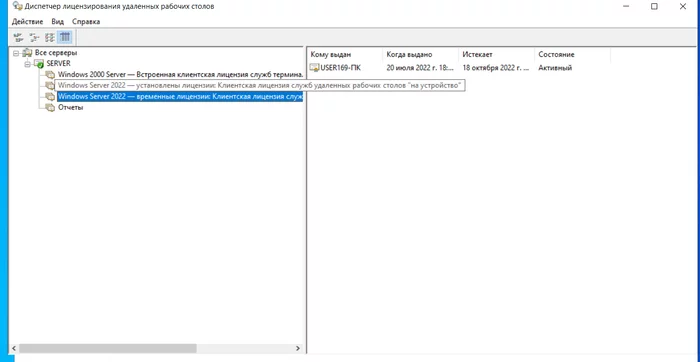Click the tree pane horizontal scrollbar thumb
The width and height of the screenshot is (700, 362).
(x=108, y=348)
